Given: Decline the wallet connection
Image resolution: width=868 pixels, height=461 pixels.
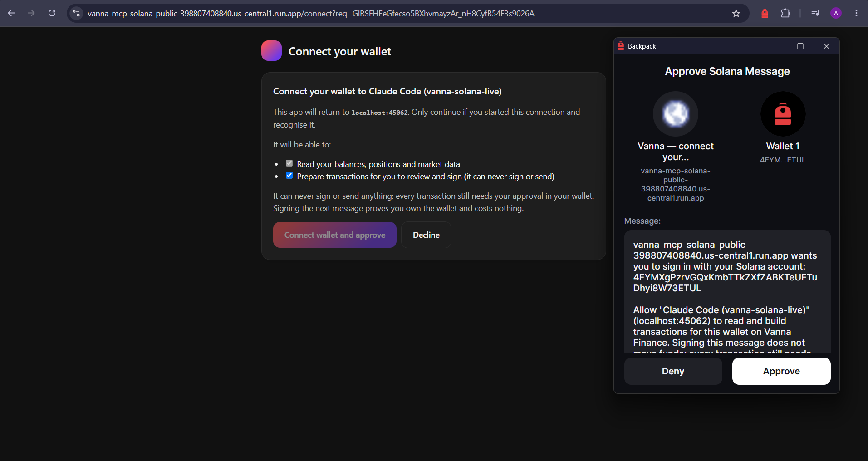Looking at the screenshot, I should 426,235.
